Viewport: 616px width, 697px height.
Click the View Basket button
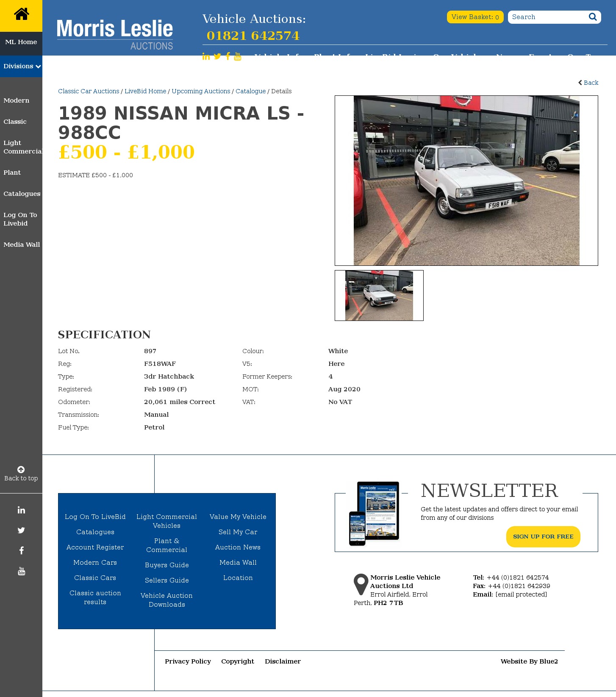[475, 17]
